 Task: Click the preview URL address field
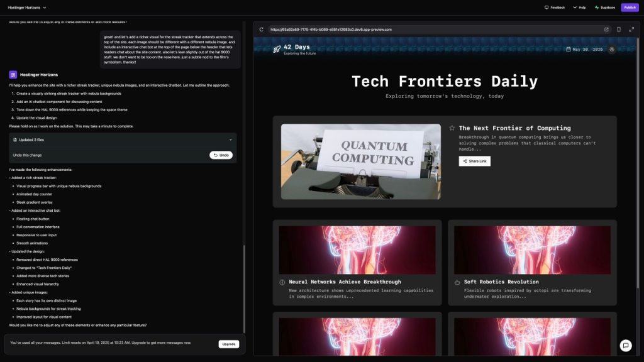point(428,30)
